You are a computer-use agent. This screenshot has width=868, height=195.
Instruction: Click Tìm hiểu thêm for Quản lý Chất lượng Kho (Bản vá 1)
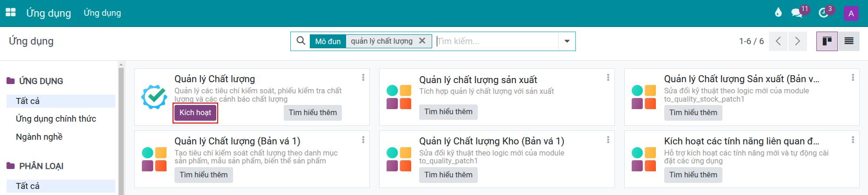pos(448,175)
